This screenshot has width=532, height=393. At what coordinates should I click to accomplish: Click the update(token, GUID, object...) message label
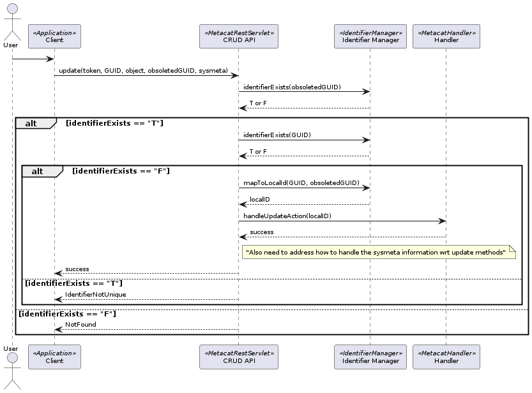tap(143, 70)
